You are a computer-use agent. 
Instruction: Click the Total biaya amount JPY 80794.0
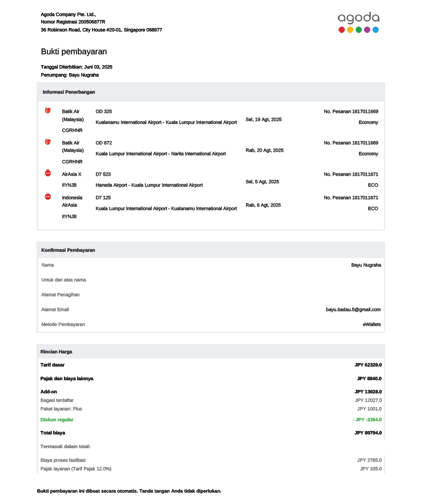(368, 433)
